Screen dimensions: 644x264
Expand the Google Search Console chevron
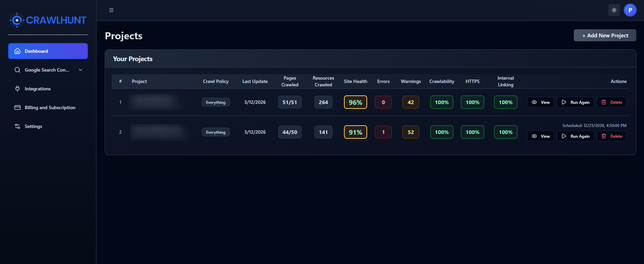tap(81, 70)
